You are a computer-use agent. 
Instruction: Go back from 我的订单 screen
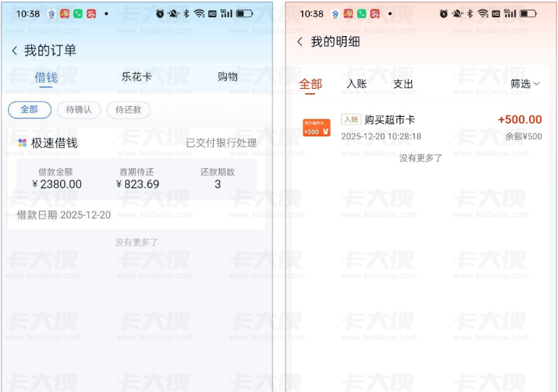click(x=14, y=51)
